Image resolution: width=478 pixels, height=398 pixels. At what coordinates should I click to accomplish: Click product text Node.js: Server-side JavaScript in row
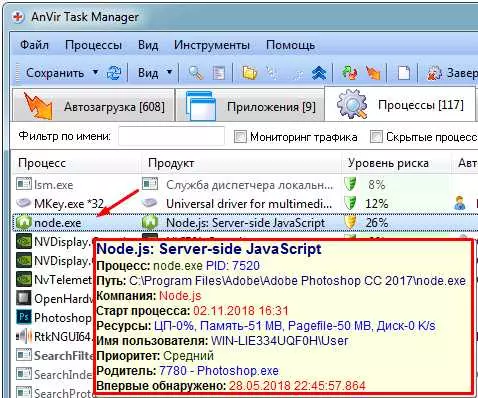coord(245,223)
